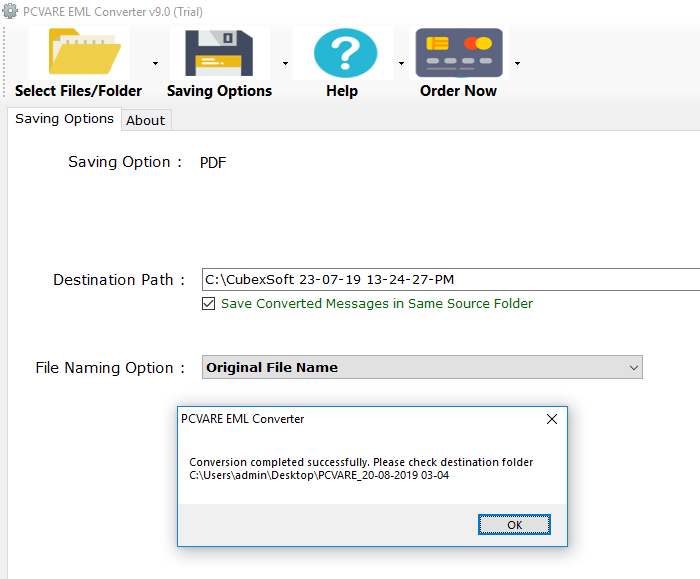The width and height of the screenshot is (700, 579).
Task: Click the 'Saving Option :' label
Action: (125, 162)
